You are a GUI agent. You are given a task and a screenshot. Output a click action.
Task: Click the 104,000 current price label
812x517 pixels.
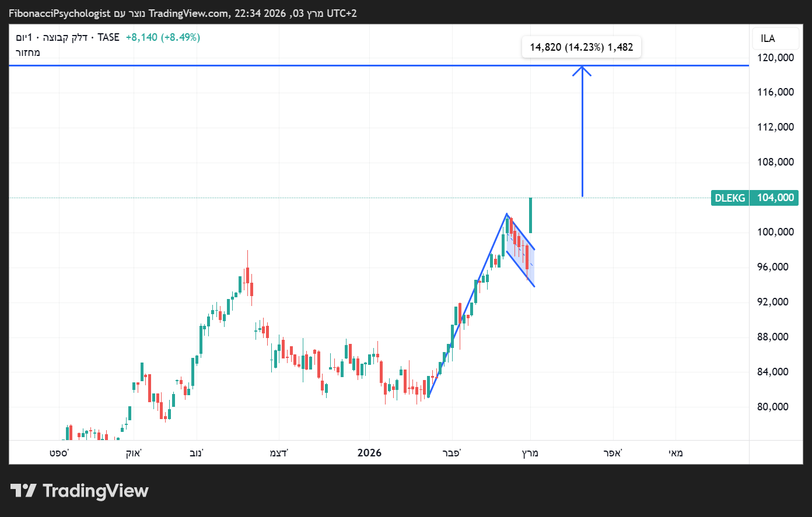775,198
